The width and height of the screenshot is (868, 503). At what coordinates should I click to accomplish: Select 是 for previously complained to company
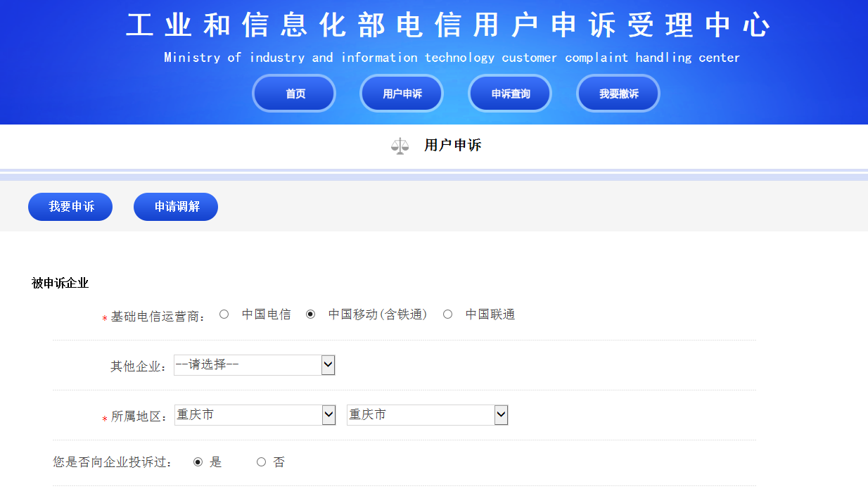pyautogui.click(x=198, y=462)
